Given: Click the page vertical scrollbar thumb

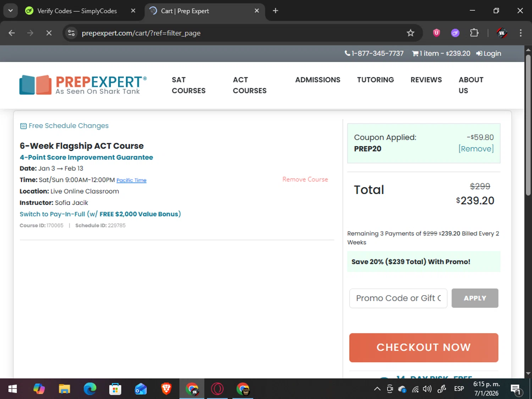Looking at the screenshot, I should click(528, 125).
